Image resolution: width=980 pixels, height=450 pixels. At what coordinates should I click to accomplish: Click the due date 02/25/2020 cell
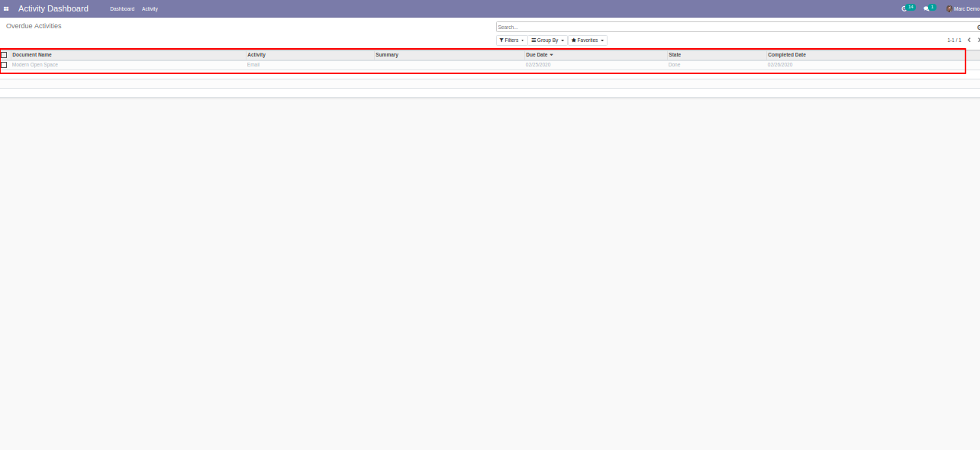(x=538, y=65)
